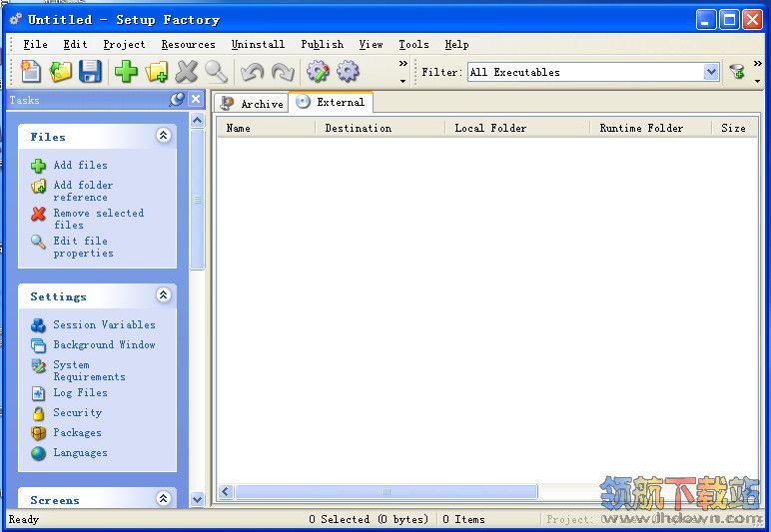771x532 pixels.
Task: Click the System Requirements monitor icon
Action: [x=38, y=366]
